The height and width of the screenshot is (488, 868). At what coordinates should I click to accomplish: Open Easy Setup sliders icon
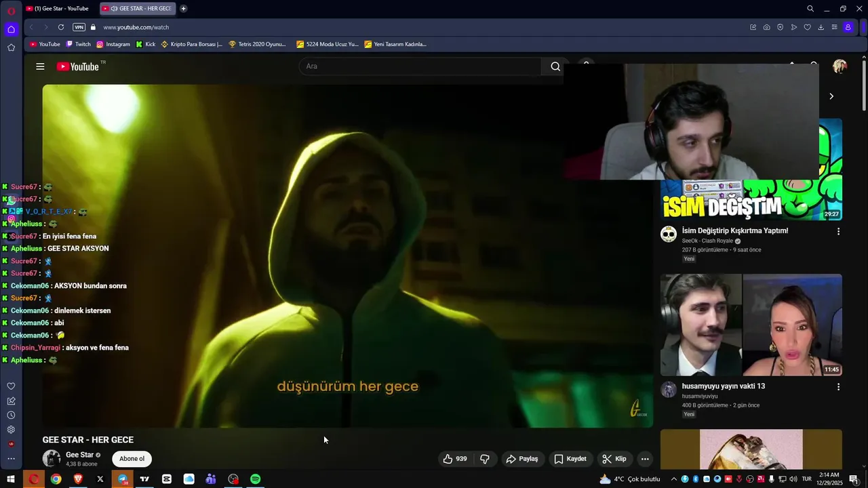834,27
